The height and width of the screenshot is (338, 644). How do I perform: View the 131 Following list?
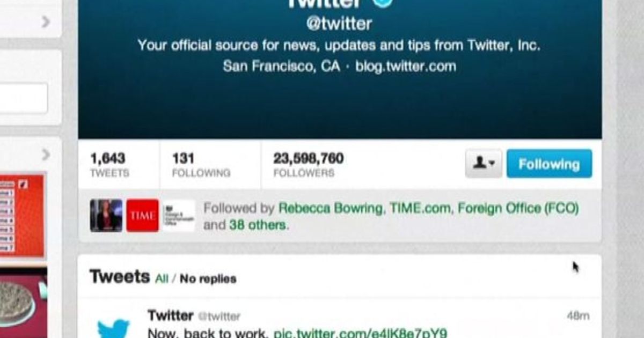click(x=201, y=165)
